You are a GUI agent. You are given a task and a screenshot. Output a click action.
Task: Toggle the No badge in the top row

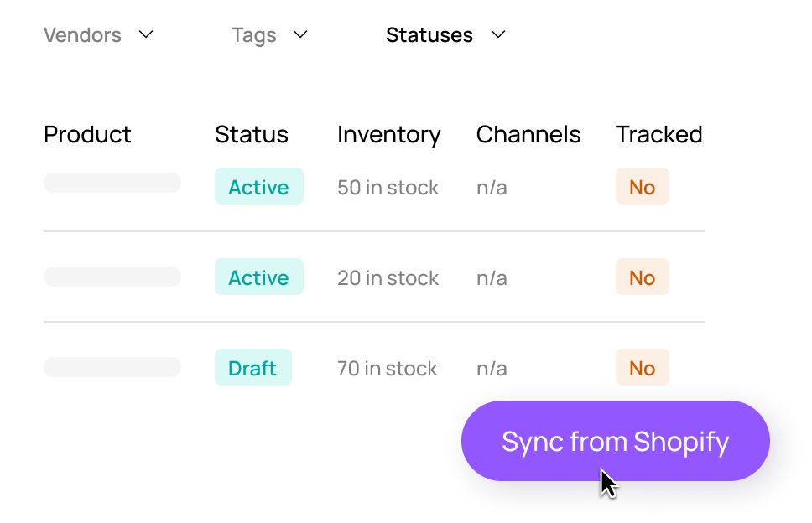[x=642, y=186]
